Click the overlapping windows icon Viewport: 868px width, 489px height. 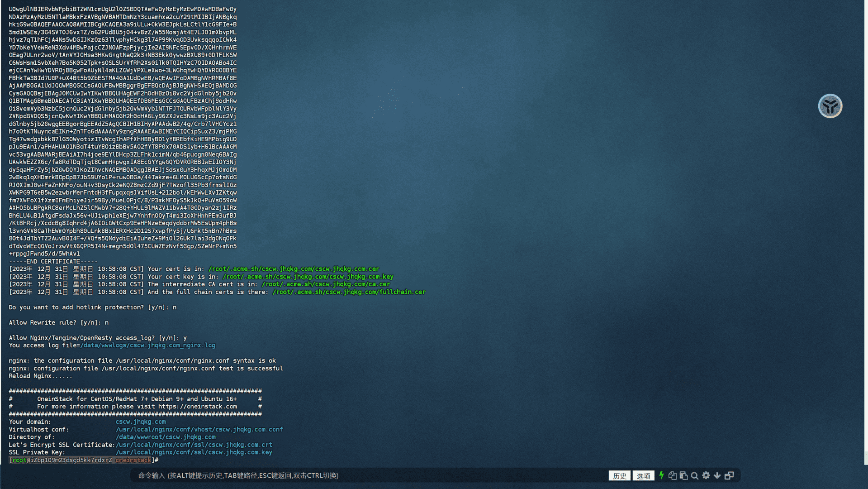coord(729,475)
